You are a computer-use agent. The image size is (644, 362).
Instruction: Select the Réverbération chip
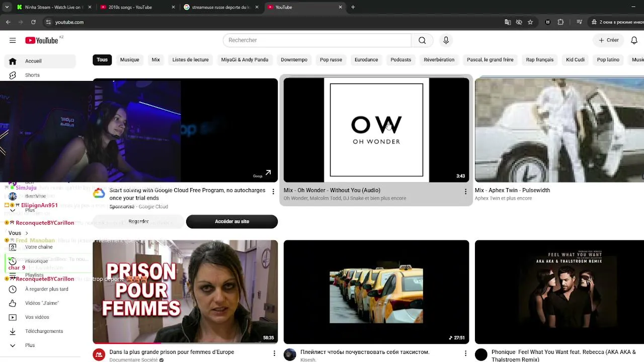(439, 60)
